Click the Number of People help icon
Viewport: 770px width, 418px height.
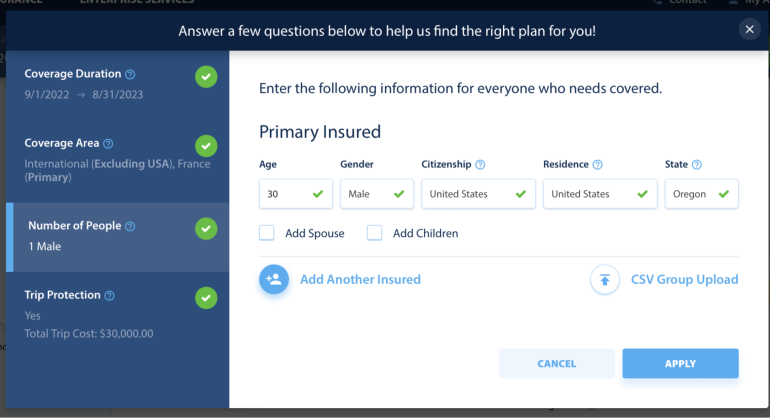(x=130, y=226)
